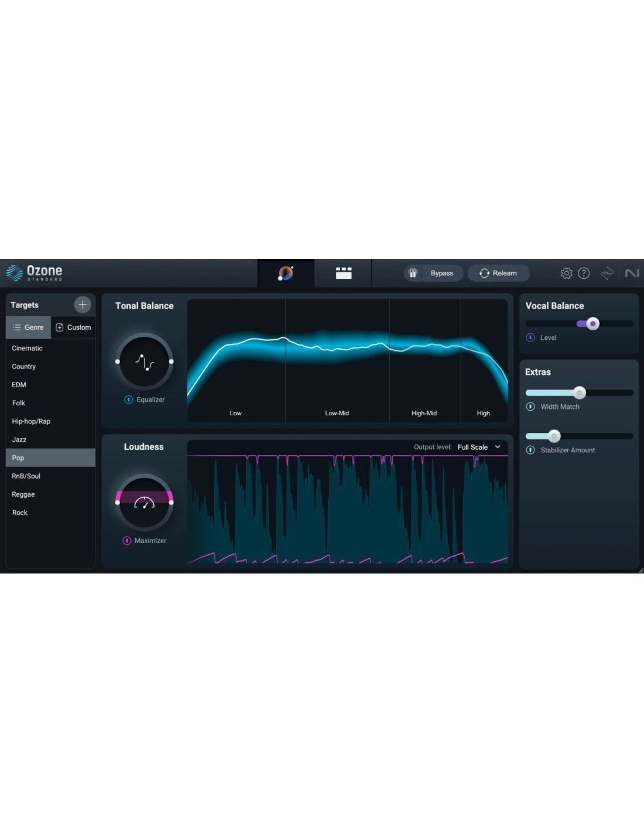This screenshot has height=833, width=644.
Task: Open the help question mark icon
Action: [x=584, y=273]
